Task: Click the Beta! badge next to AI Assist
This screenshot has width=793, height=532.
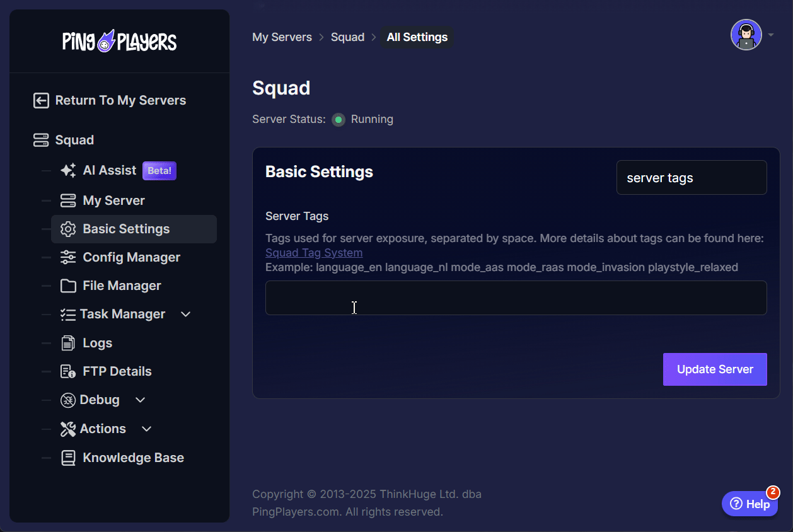Action: pyautogui.click(x=159, y=171)
